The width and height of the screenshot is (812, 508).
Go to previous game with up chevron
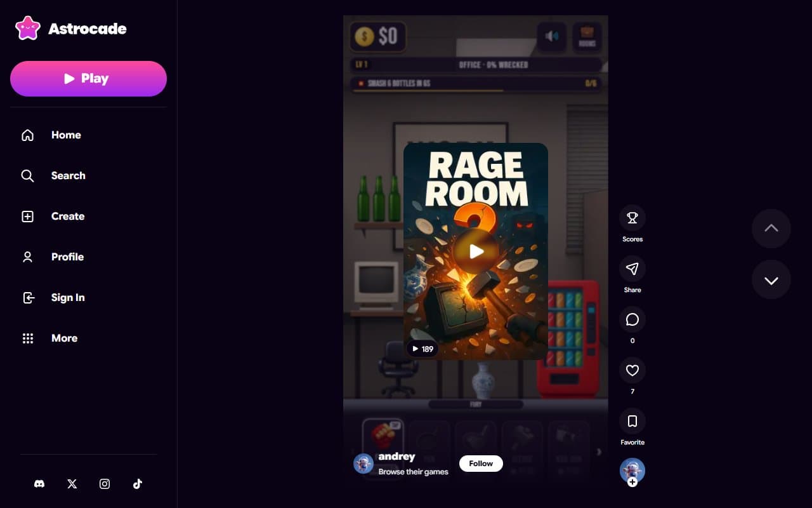tap(771, 229)
